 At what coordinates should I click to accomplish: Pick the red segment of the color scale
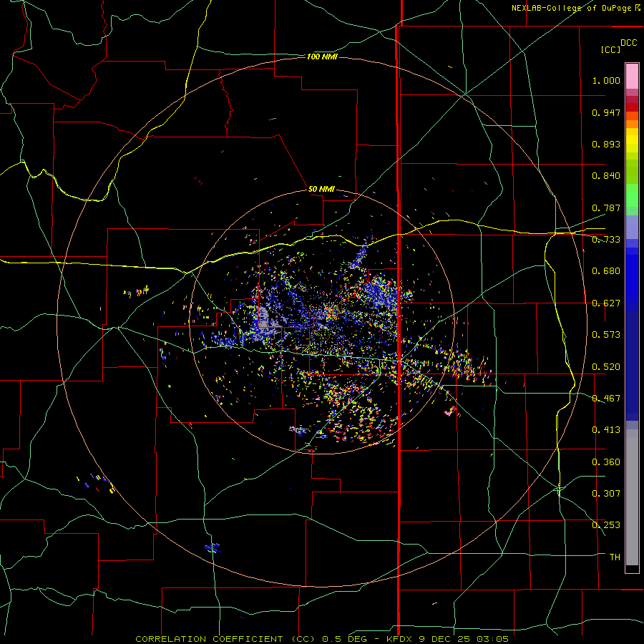(632, 107)
